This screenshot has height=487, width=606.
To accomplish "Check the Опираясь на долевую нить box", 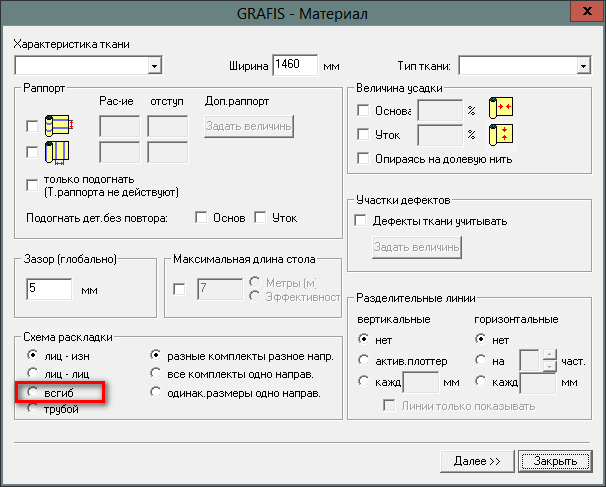I will [364, 158].
